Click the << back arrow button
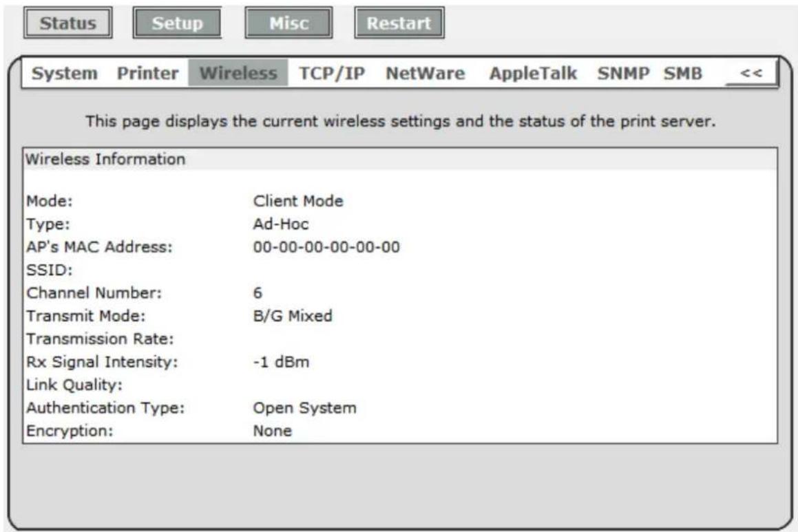 tap(750, 73)
